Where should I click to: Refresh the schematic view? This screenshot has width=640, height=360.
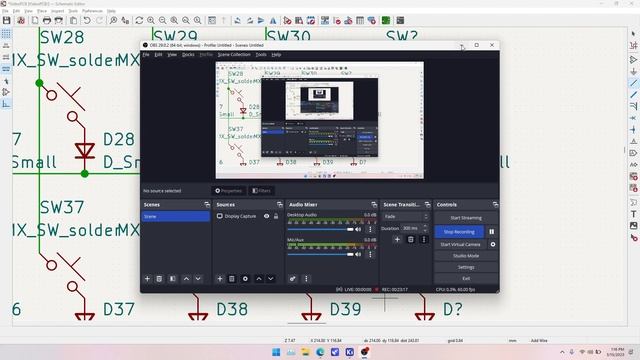pyautogui.click(x=139, y=20)
